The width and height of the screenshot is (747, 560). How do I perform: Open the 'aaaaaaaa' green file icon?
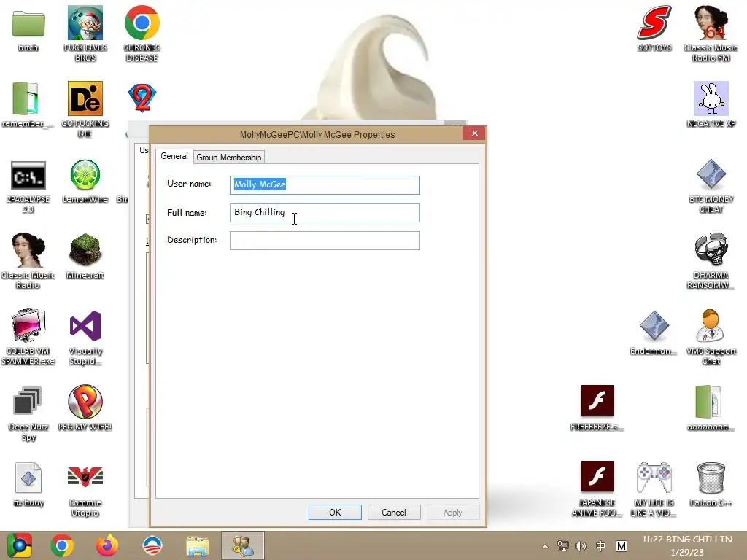[708, 402]
